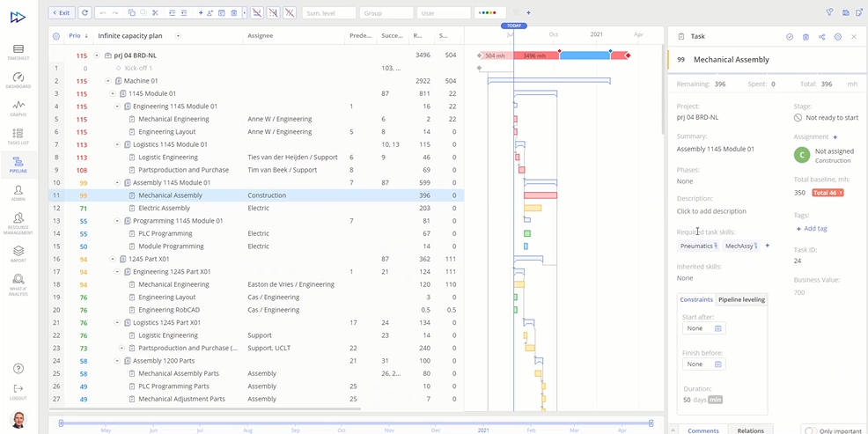Switch to the Pipeline leveling tab
Viewport: 868px width, 434px height.
coord(742,299)
